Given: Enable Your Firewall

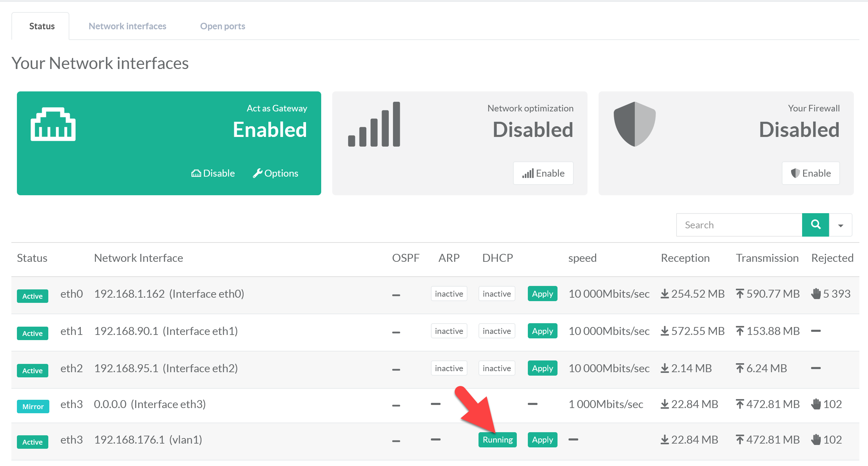Looking at the screenshot, I should point(811,173).
